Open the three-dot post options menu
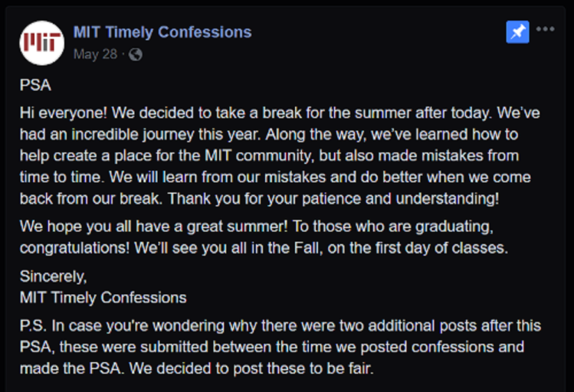The image size is (574, 392). 545,29
